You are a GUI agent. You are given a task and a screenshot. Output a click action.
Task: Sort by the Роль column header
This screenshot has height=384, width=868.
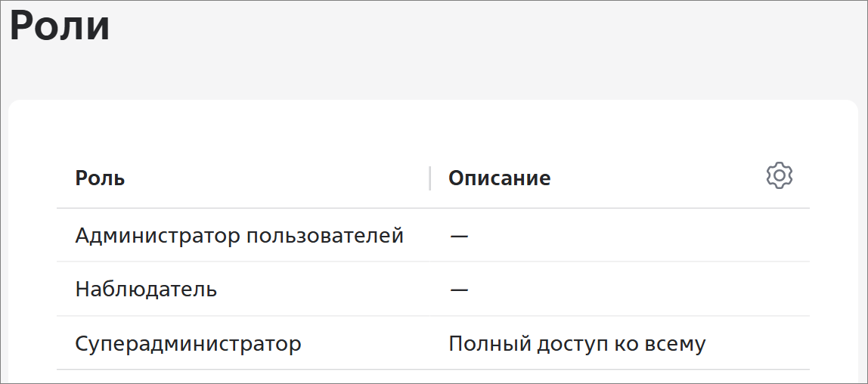pos(101,178)
